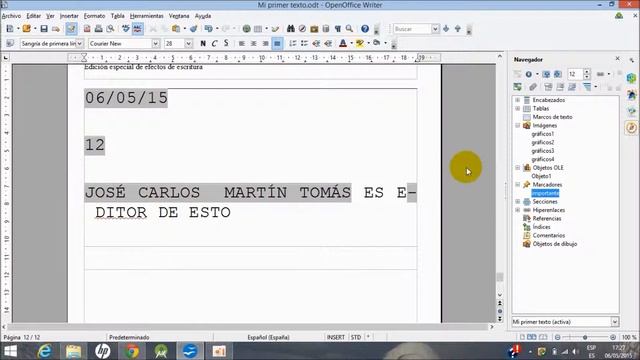640x360 pixels.
Task: Open the font size 28 dropdown
Action: pos(188,43)
